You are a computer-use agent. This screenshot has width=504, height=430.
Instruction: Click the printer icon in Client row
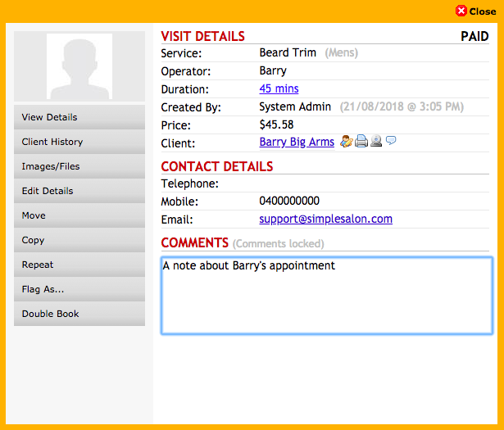(361, 141)
